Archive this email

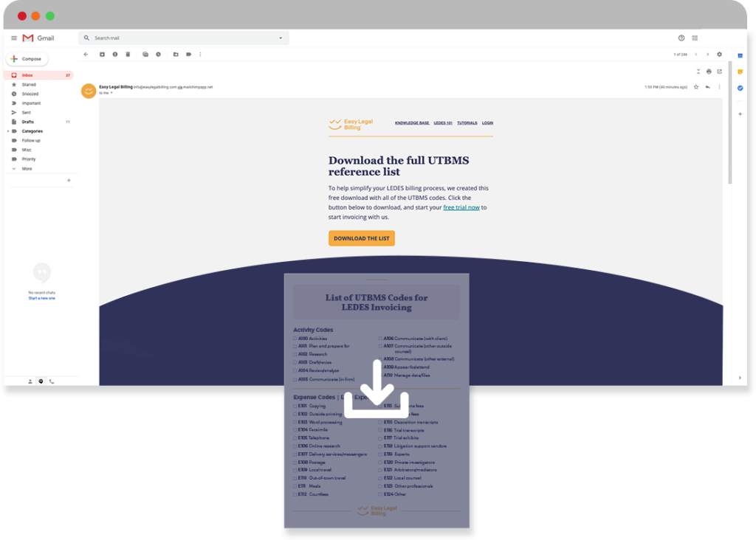pos(102,55)
